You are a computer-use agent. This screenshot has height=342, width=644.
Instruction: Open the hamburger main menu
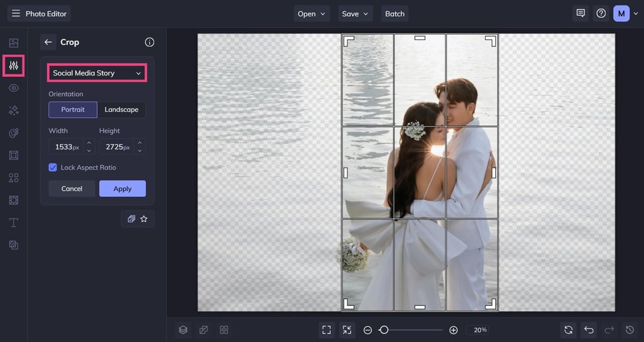pyautogui.click(x=16, y=14)
